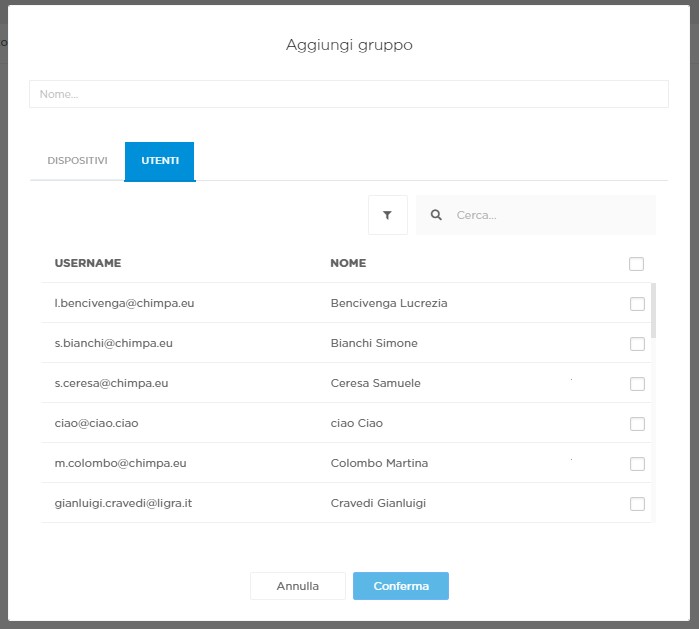Click the Username column header
Screen dimensions: 699x629
[88, 263]
